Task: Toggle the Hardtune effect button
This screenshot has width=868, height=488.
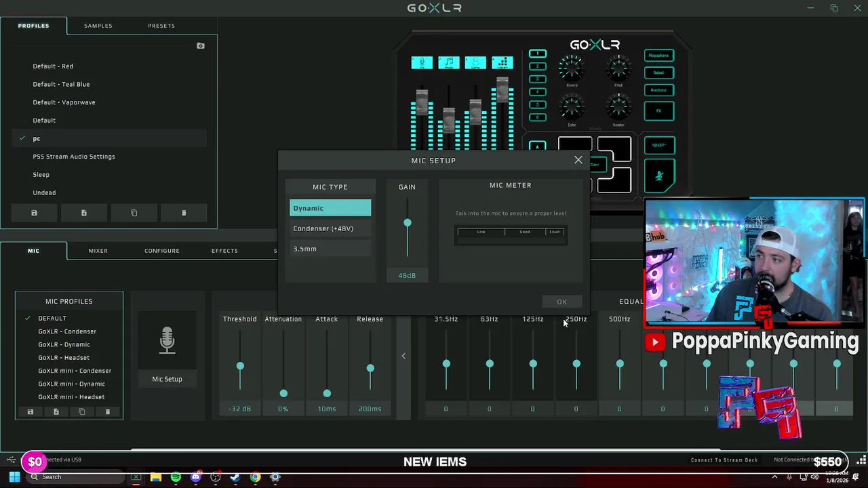Action: [659, 90]
